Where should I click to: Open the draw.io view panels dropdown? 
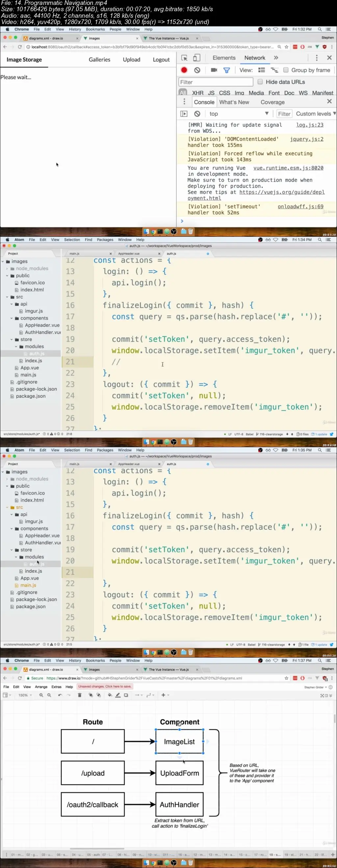tap(7, 695)
